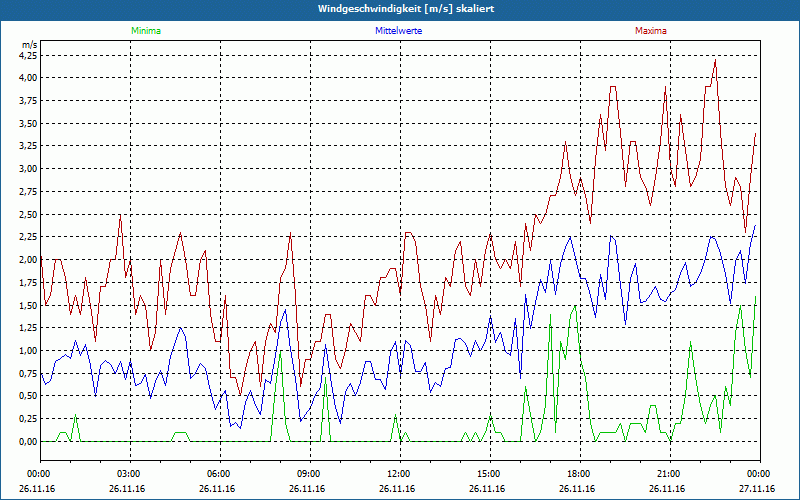Click the 18:00 time axis label

(x=580, y=474)
